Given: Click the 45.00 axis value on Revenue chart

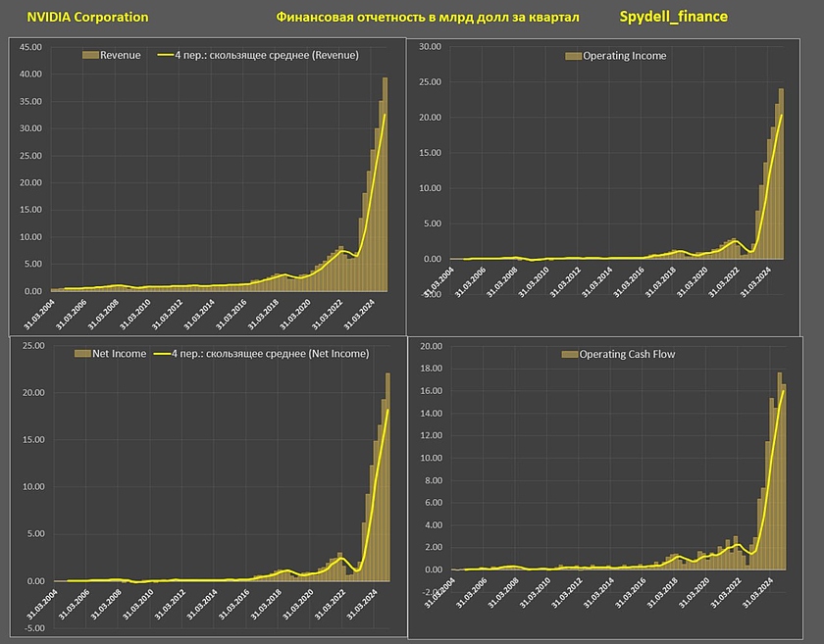Looking at the screenshot, I should (x=32, y=46).
